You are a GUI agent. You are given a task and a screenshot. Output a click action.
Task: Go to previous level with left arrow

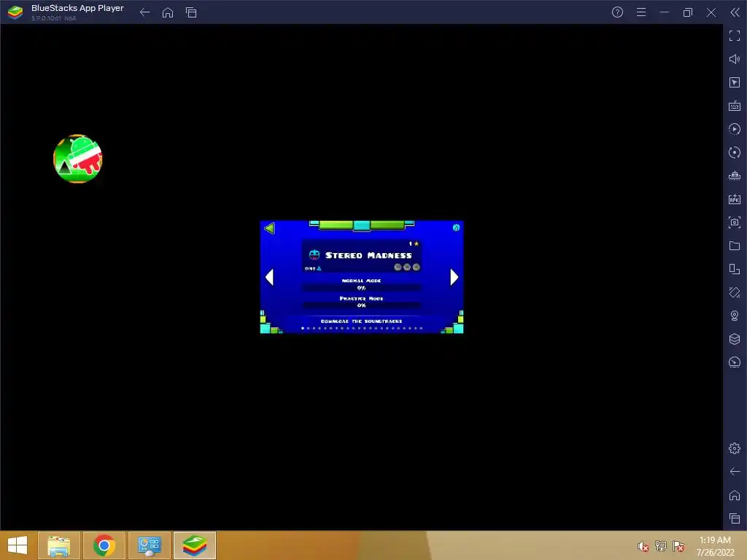click(270, 277)
